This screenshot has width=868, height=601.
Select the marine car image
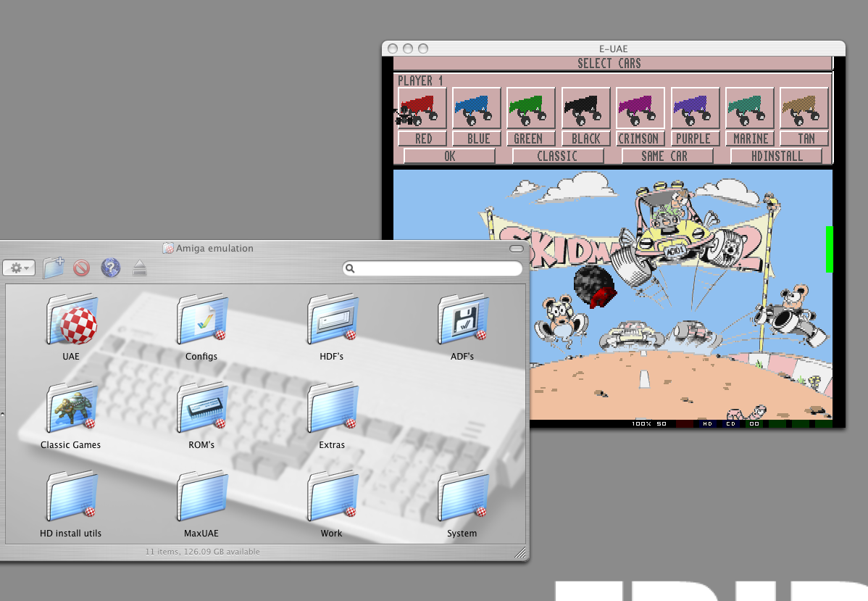point(749,109)
